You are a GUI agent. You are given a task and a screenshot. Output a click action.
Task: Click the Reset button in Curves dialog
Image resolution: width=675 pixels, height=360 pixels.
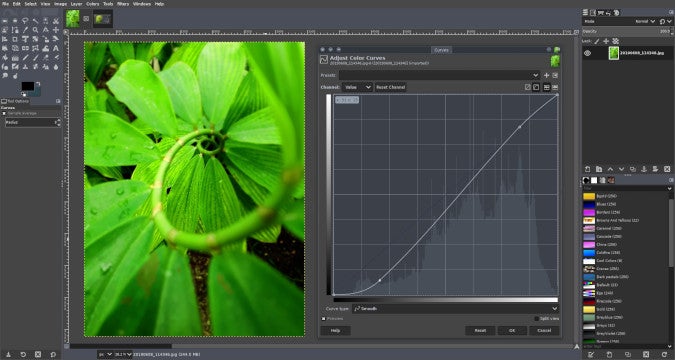[480, 331]
